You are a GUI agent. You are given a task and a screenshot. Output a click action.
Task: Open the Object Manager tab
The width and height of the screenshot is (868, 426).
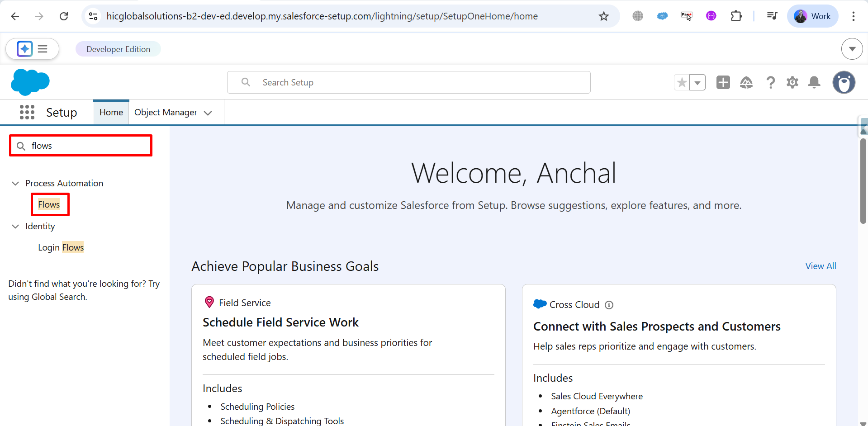166,112
